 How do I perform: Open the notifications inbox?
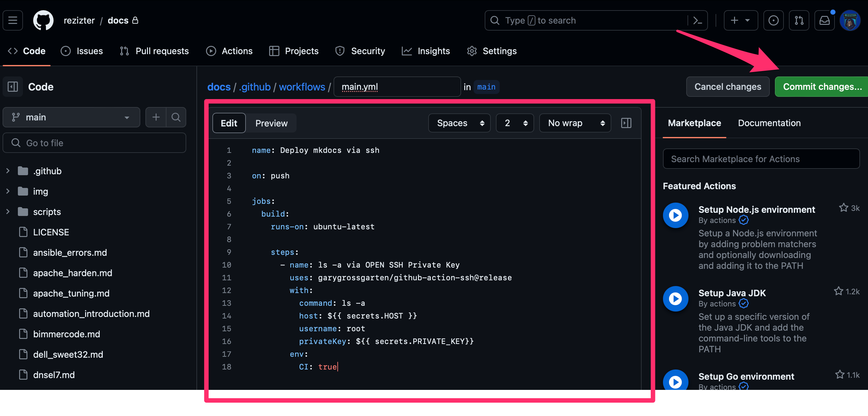pos(825,20)
